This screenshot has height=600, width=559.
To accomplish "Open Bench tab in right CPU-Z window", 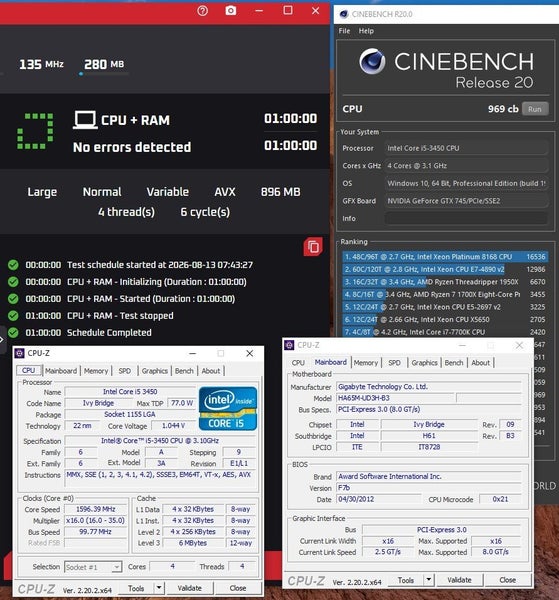I will [454, 363].
